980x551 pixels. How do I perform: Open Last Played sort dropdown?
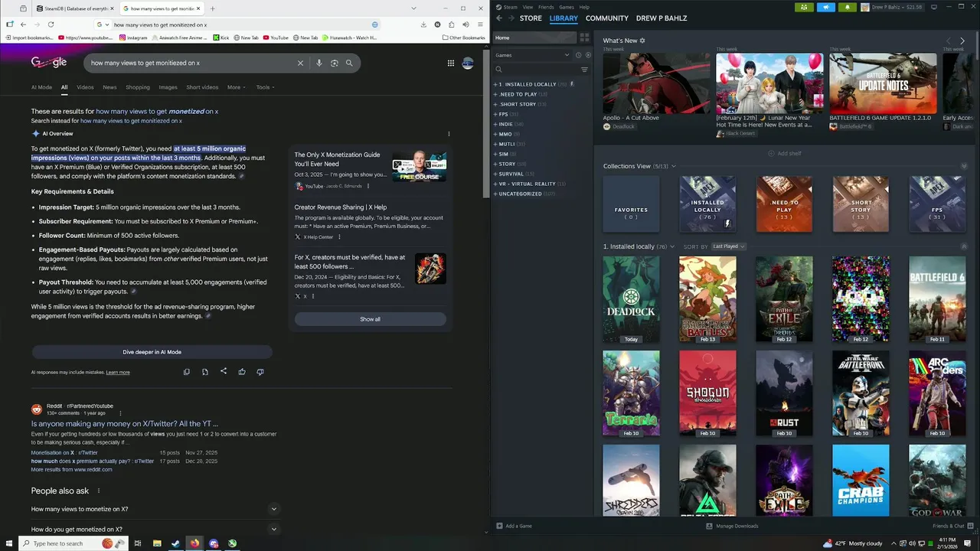728,246
